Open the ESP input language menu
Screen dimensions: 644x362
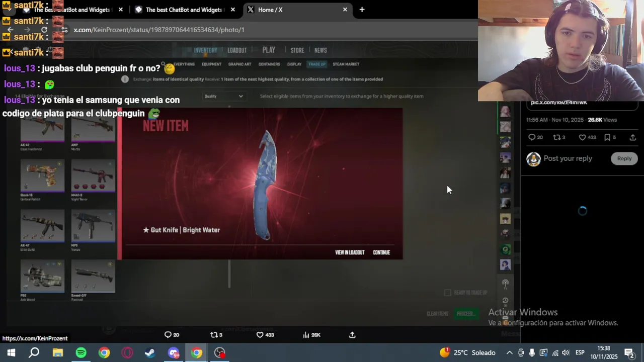pyautogui.click(x=580, y=352)
